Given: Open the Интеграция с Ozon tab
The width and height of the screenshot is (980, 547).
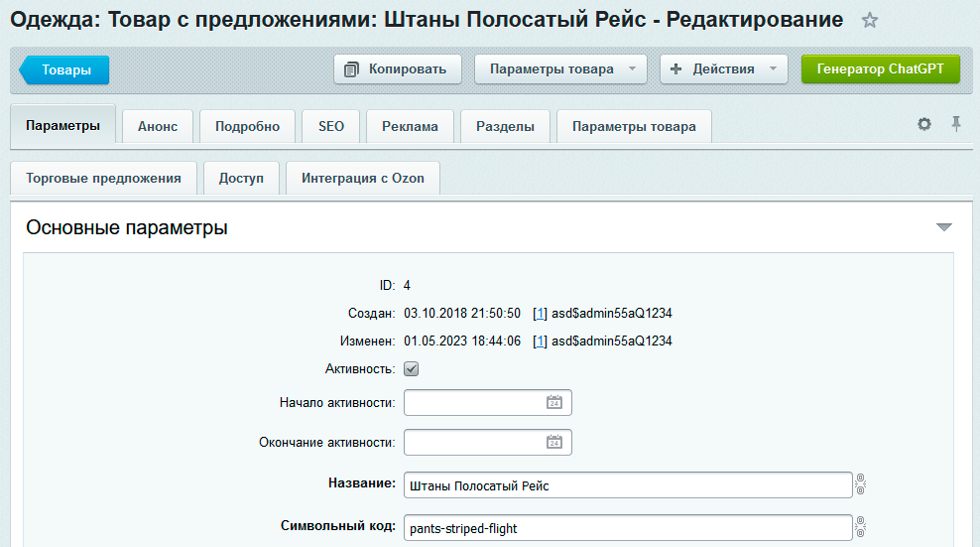Looking at the screenshot, I should click(362, 179).
